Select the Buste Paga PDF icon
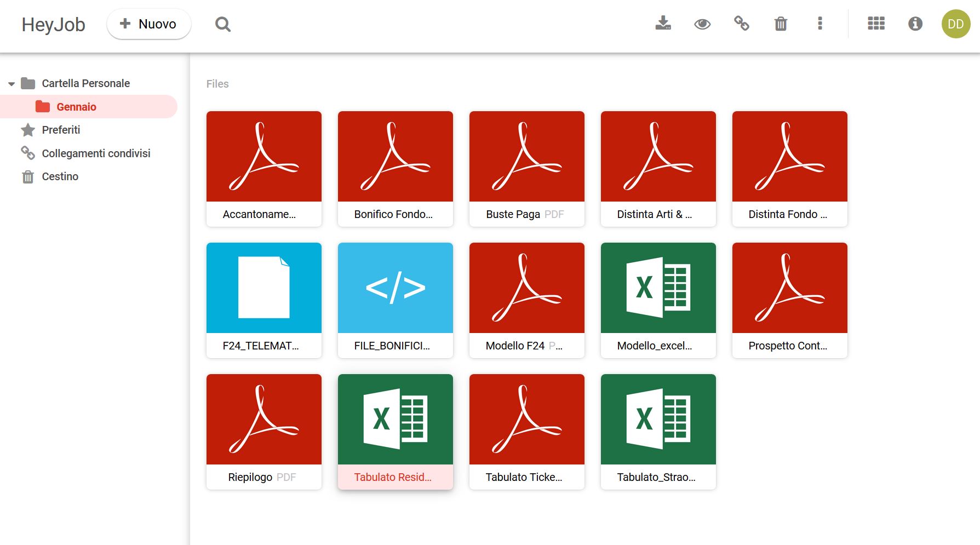The image size is (980, 545). coord(527,157)
